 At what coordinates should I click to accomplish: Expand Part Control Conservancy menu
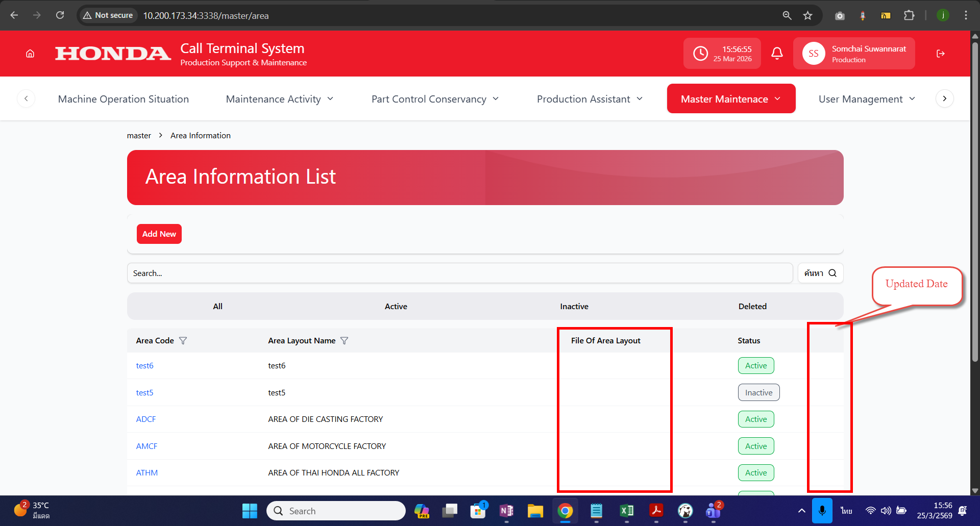pyautogui.click(x=435, y=99)
